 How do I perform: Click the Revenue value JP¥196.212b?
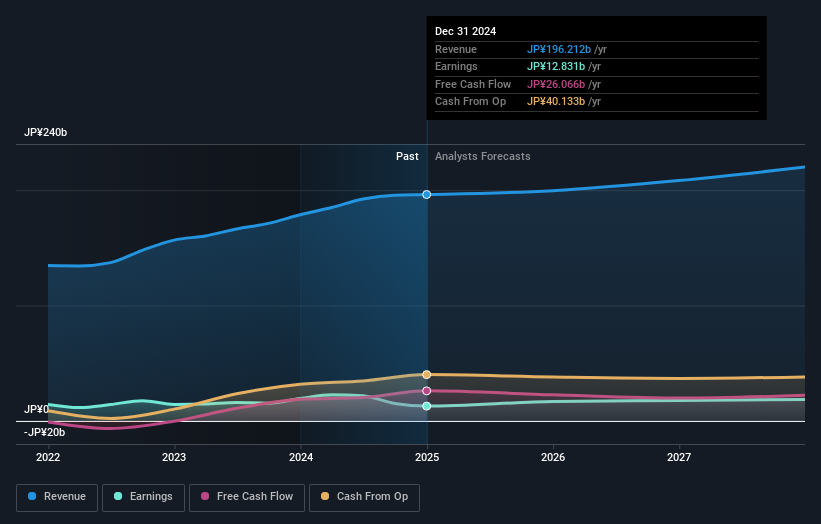click(559, 49)
